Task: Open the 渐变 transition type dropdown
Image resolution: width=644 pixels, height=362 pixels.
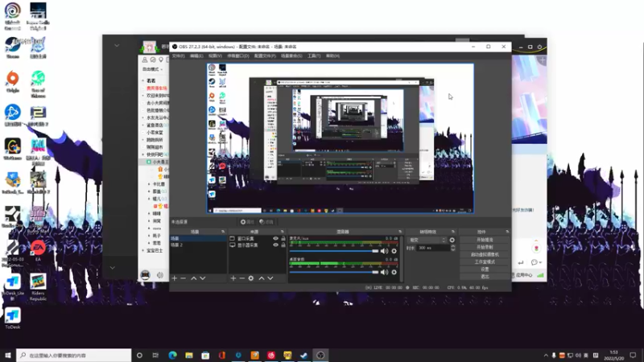Action: 427,240
